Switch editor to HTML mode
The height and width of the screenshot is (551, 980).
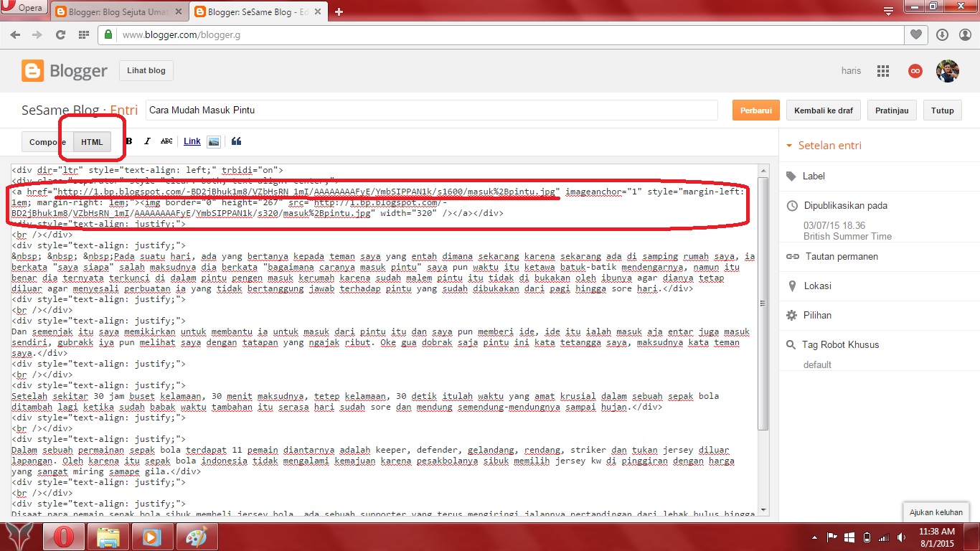92,142
